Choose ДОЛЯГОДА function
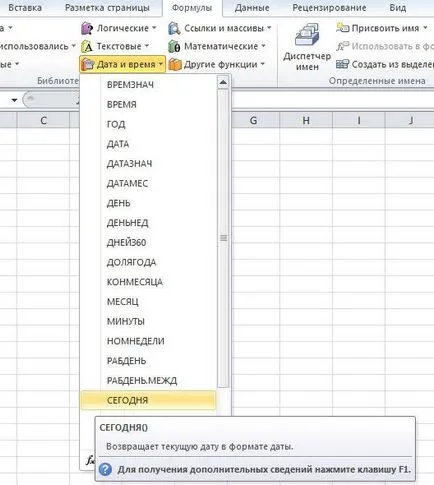The width and height of the screenshot is (434, 485). (149, 262)
